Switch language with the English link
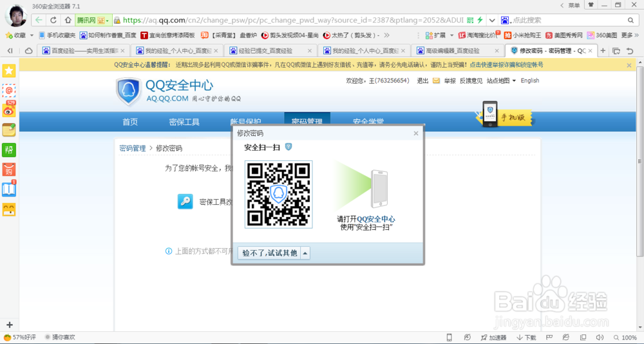The image size is (644, 344). pos(530,81)
